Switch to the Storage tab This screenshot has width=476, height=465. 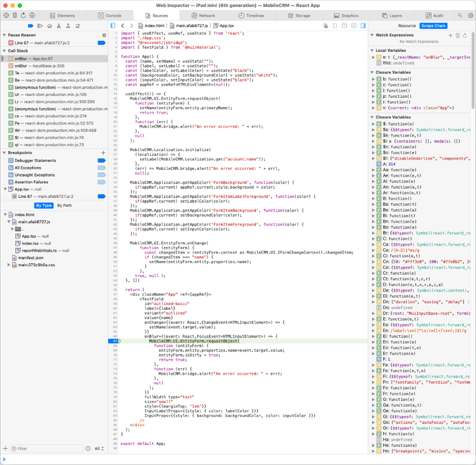click(x=299, y=15)
